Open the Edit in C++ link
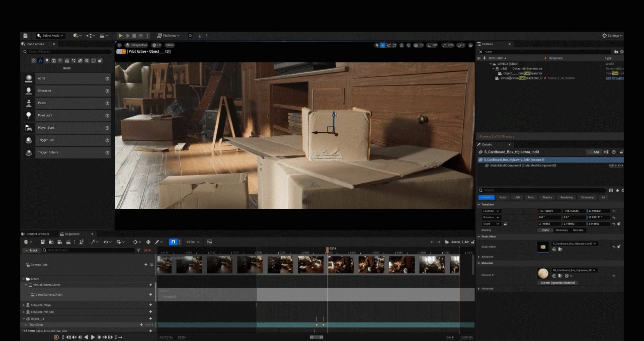The image size is (644, 341). tap(616, 165)
